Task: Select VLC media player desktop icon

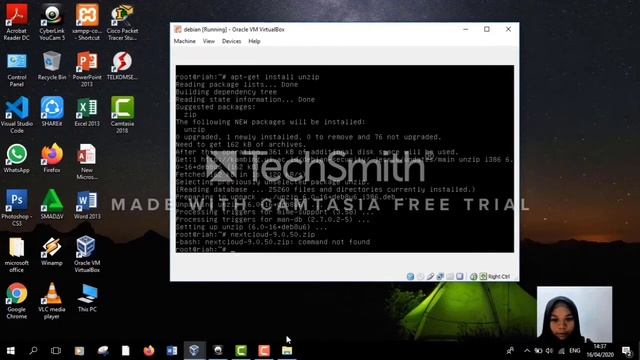Action: (x=52, y=301)
